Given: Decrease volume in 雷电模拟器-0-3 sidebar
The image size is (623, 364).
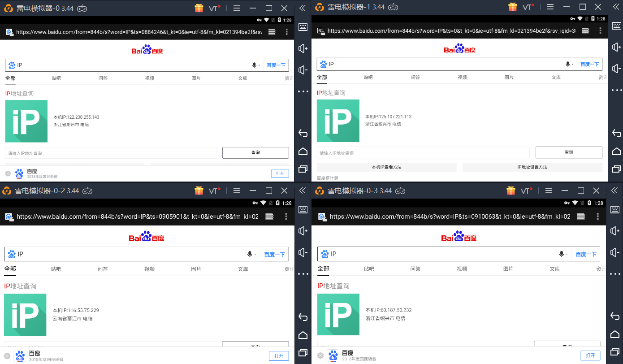Looking at the screenshot, I should click(x=615, y=252).
